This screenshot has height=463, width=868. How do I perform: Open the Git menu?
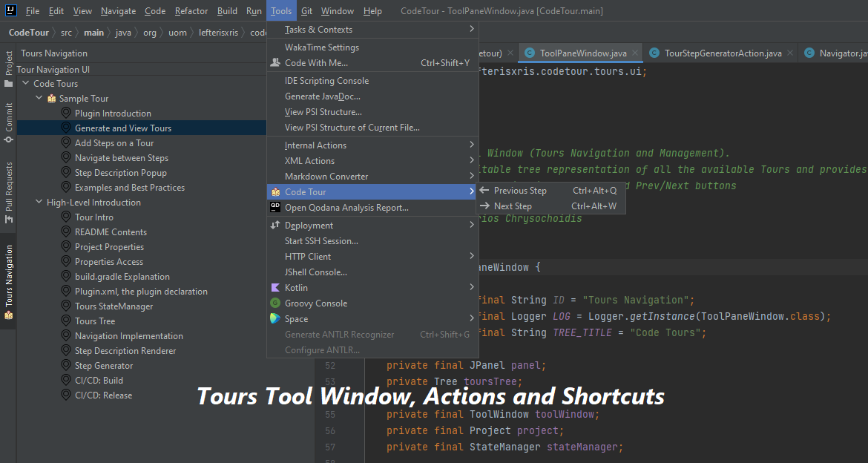pos(306,11)
